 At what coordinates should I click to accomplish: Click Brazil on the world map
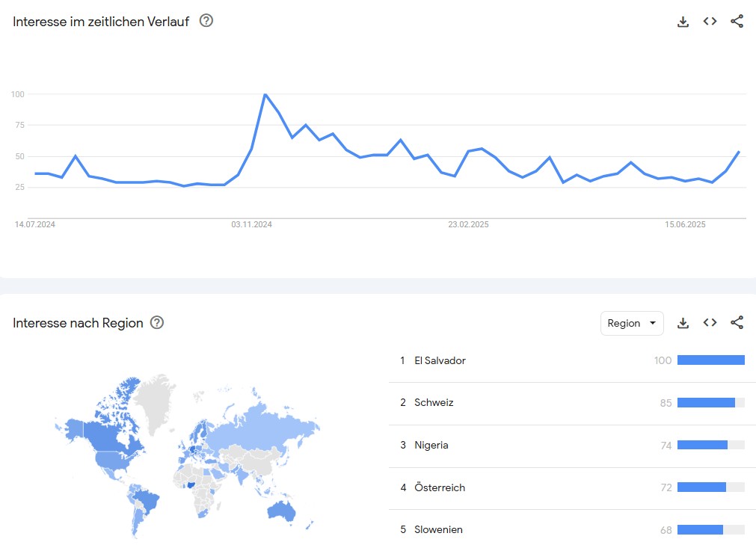147,500
